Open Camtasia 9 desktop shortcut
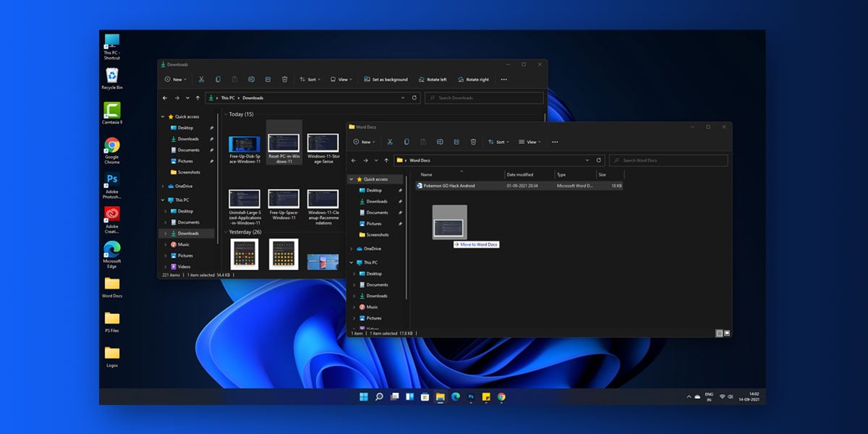This screenshot has width=868, height=434. [x=112, y=113]
